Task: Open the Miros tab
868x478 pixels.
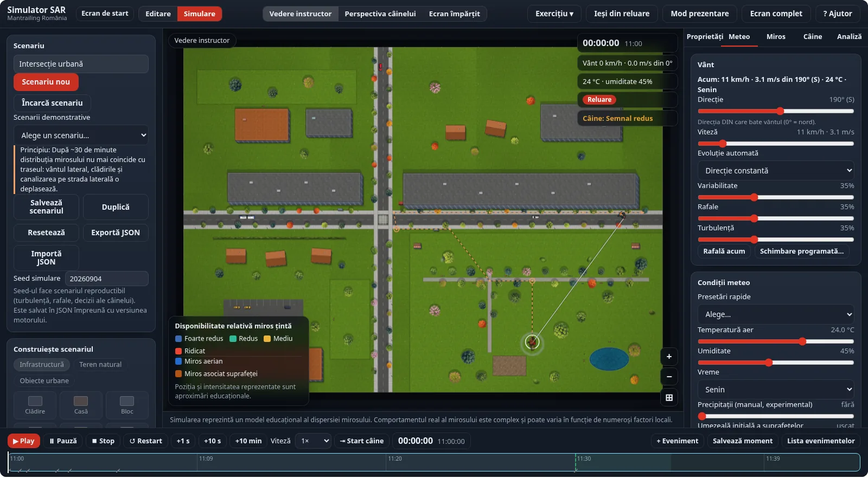Action: pyautogui.click(x=776, y=37)
